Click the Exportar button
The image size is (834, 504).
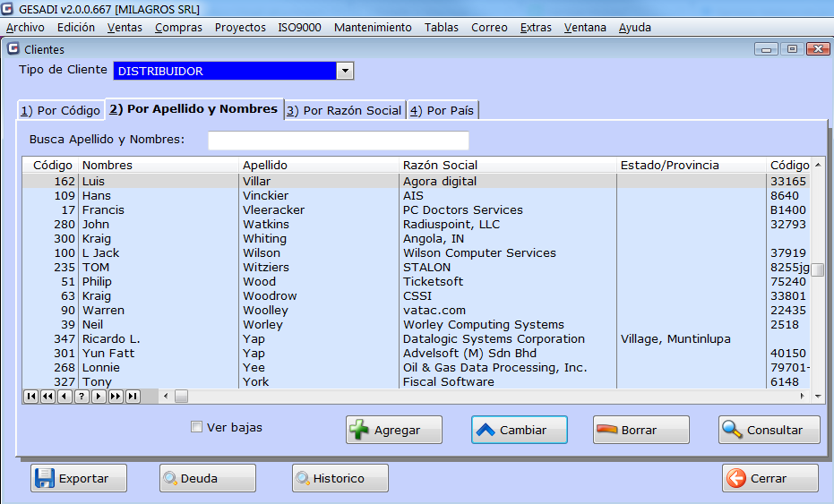[79, 479]
